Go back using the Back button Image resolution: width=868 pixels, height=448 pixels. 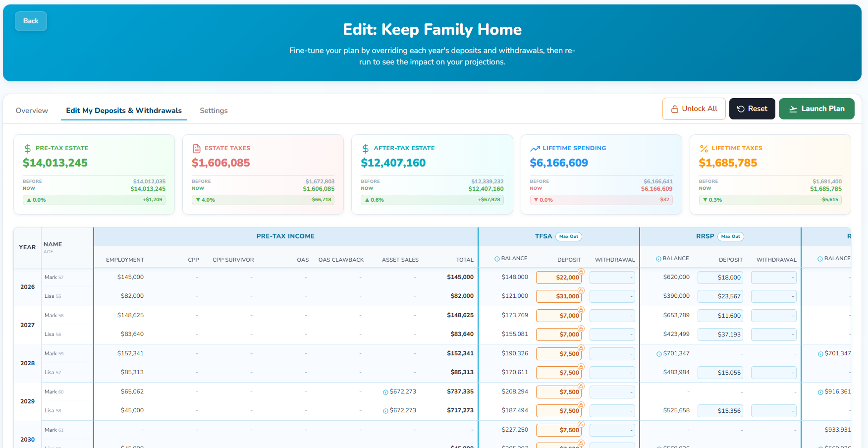31,21
